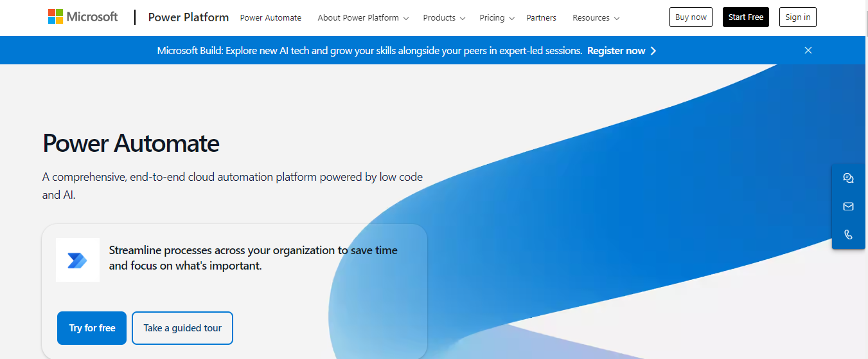Click the Power Automate page heading
Screen dimensions: 868x359
point(131,143)
